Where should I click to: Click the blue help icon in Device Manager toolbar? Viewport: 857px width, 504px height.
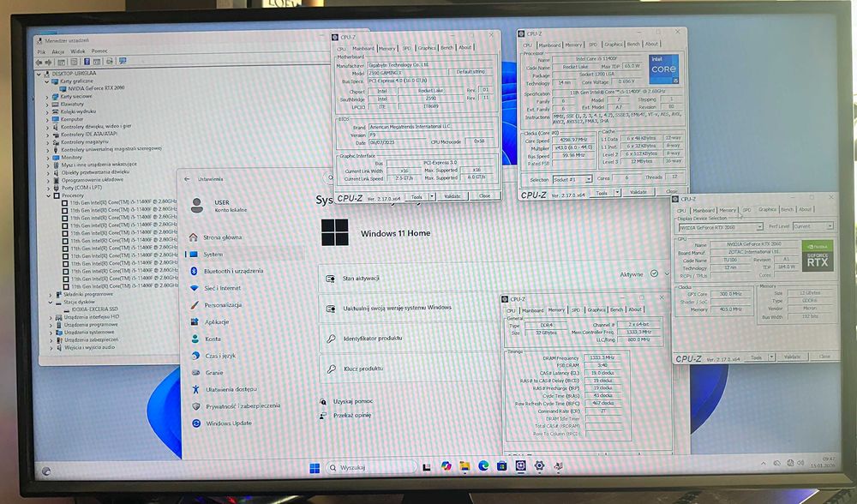(x=87, y=62)
